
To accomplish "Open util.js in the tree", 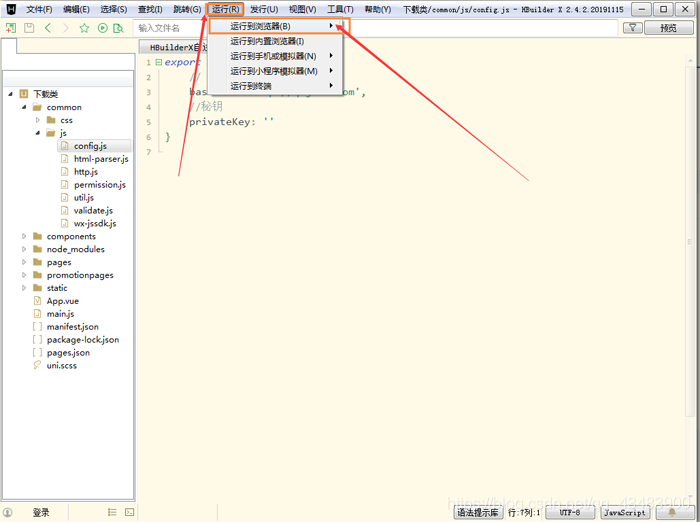I will coord(83,198).
